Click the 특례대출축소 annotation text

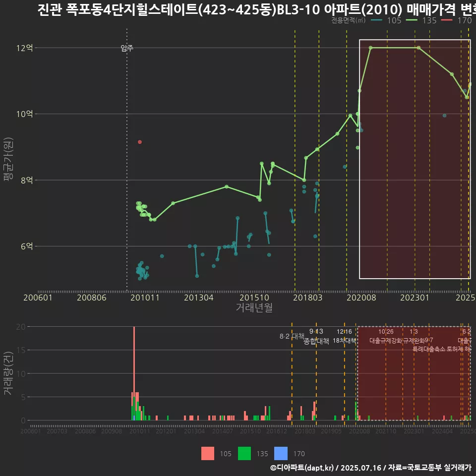coord(429,349)
